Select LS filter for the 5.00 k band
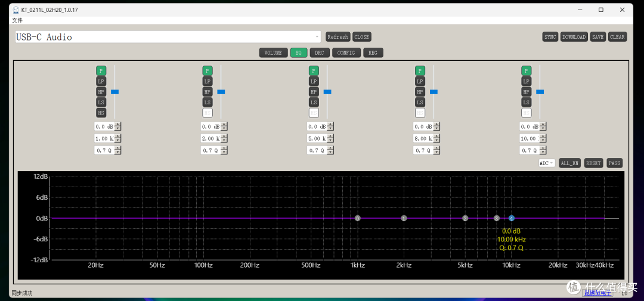Viewport: 644px width, 301px height. tap(314, 103)
